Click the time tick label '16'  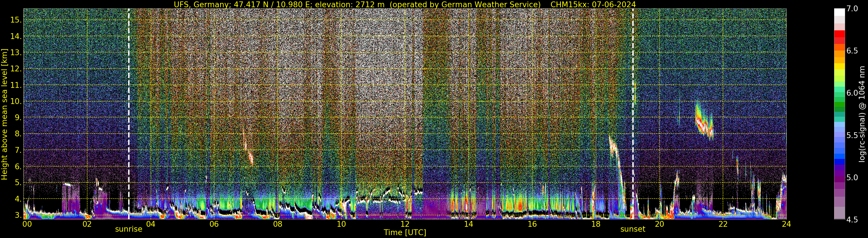532,224
